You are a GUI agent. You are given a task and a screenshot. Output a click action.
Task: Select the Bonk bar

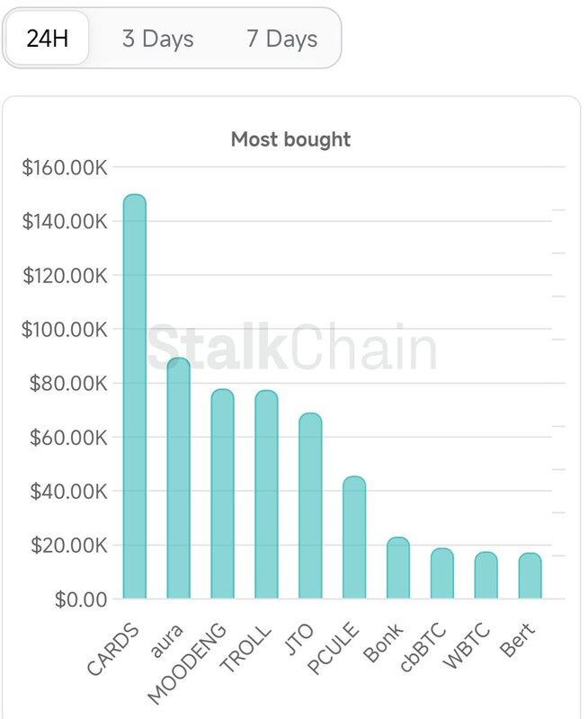tap(398, 568)
